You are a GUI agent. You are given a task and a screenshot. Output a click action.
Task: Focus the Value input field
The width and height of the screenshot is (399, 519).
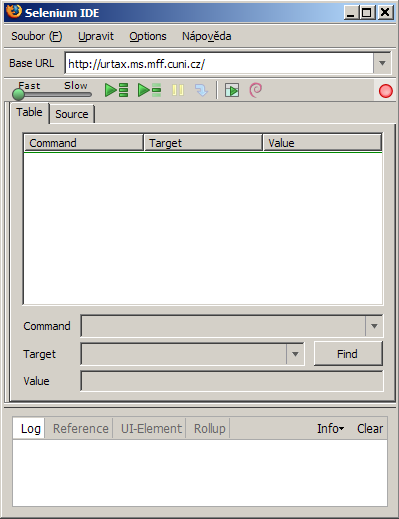(232, 381)
